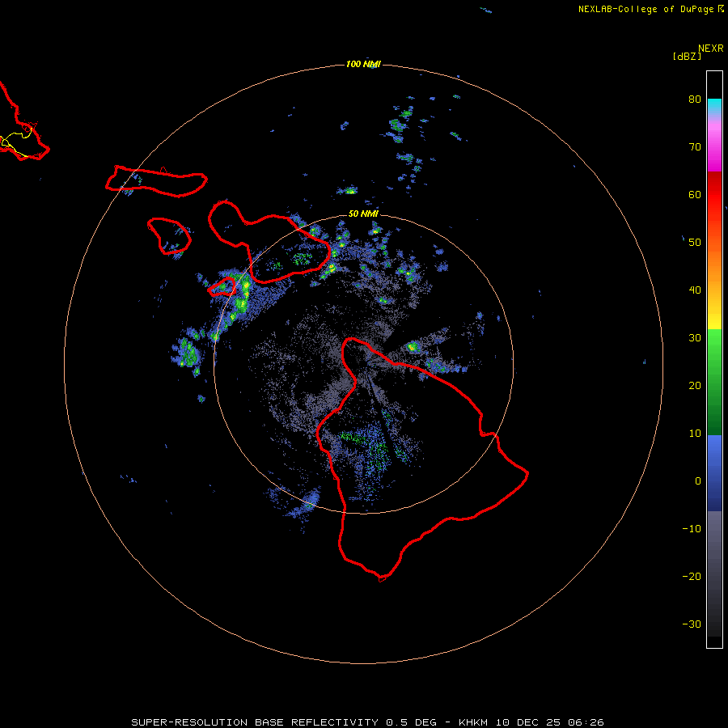The width and height of the screenshot is (728, 728).
Task: Click the '[dBZ]' units label
Action: (687, 57)
